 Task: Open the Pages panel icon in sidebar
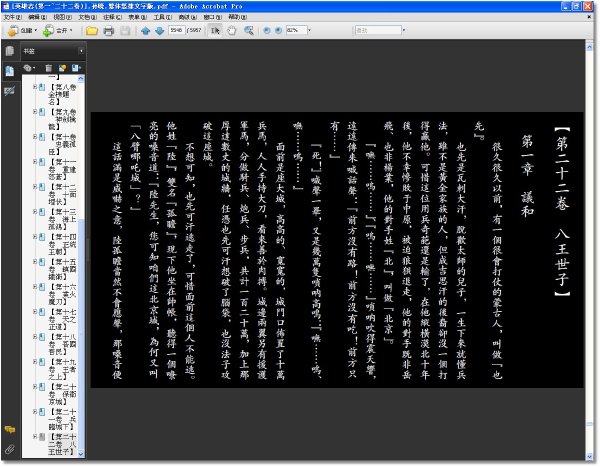click(10, 51)
